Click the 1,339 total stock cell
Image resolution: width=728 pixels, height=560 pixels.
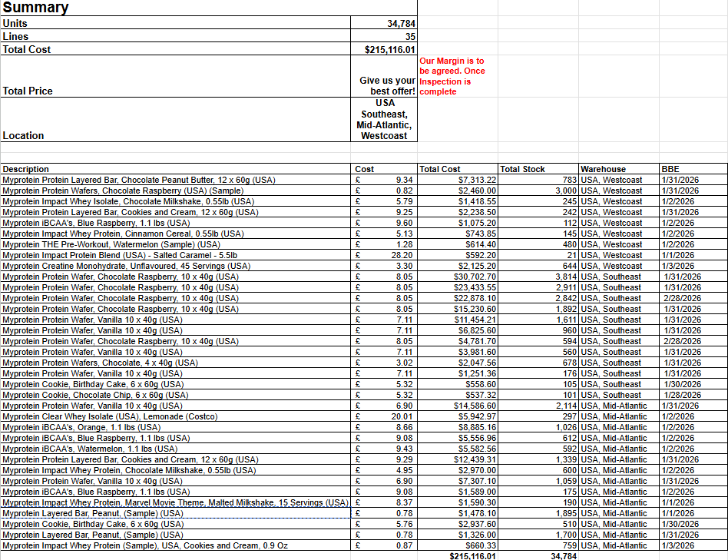538,459
